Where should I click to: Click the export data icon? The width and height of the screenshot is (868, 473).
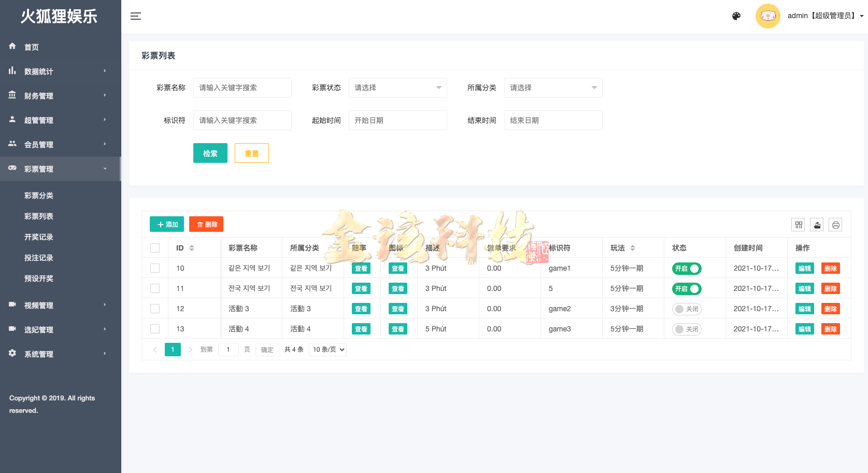pos(817,225)
